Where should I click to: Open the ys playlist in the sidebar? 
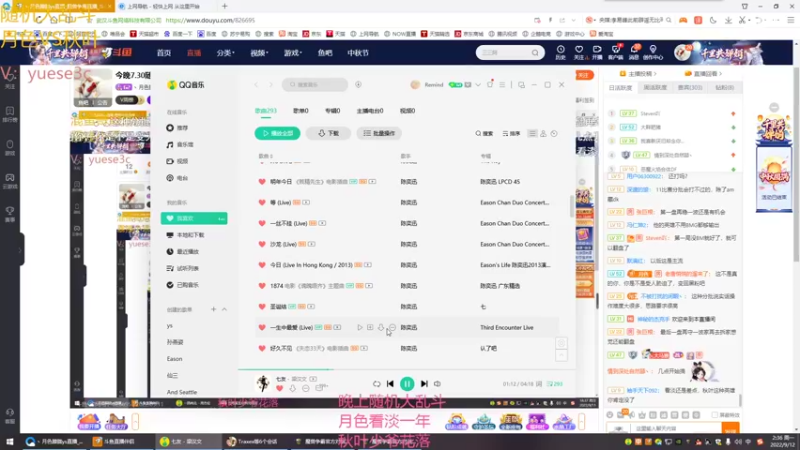[169, 326]
